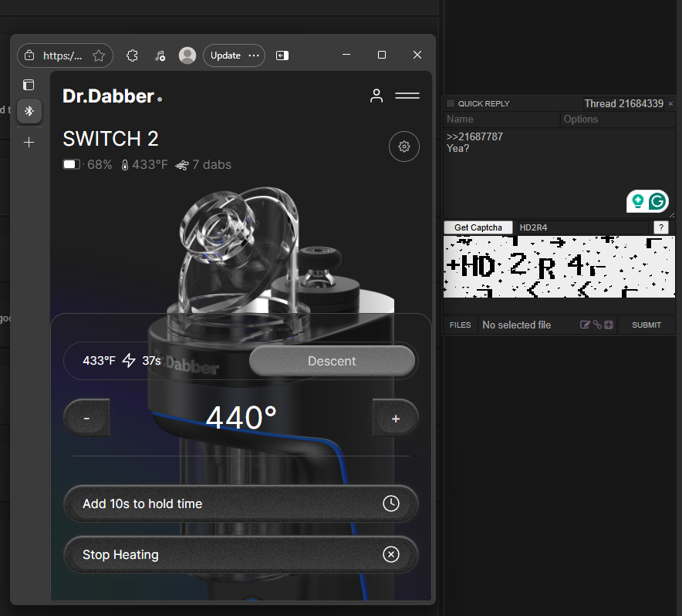Select the Bluetooth tab in vertical tab strip
This screenshot has width=682, height=616.
click(29, 111)
